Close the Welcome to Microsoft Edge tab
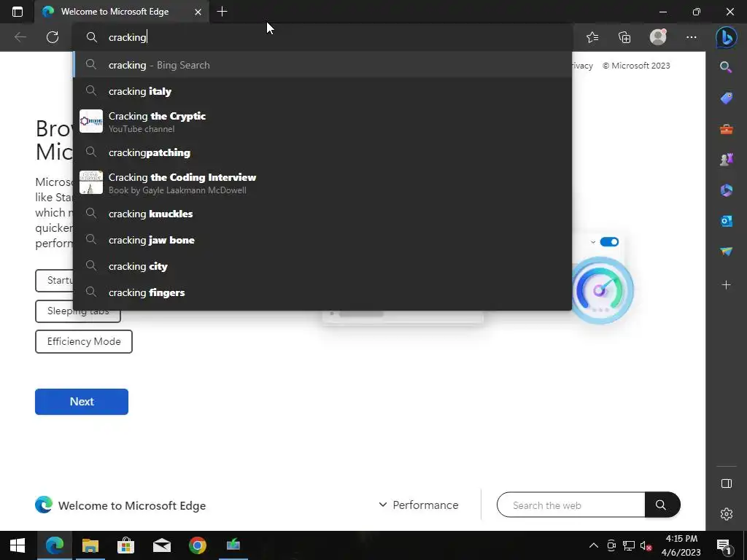This screenshot has width=747, height=560. click(x=198, y=12)
